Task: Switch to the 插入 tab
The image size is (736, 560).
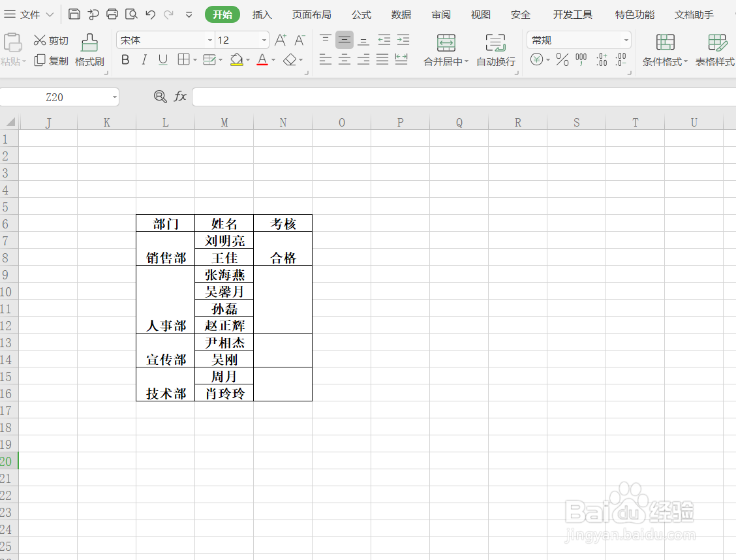Action: [262, 14]
